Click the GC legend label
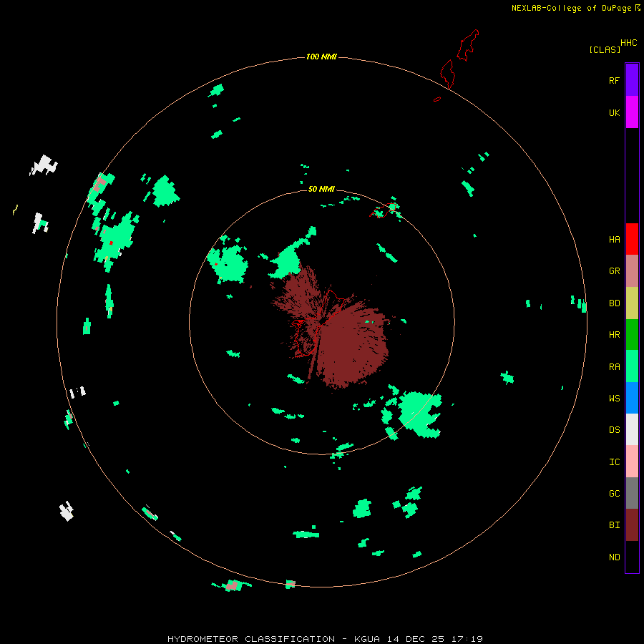The image size is (644, 644). 614,494
